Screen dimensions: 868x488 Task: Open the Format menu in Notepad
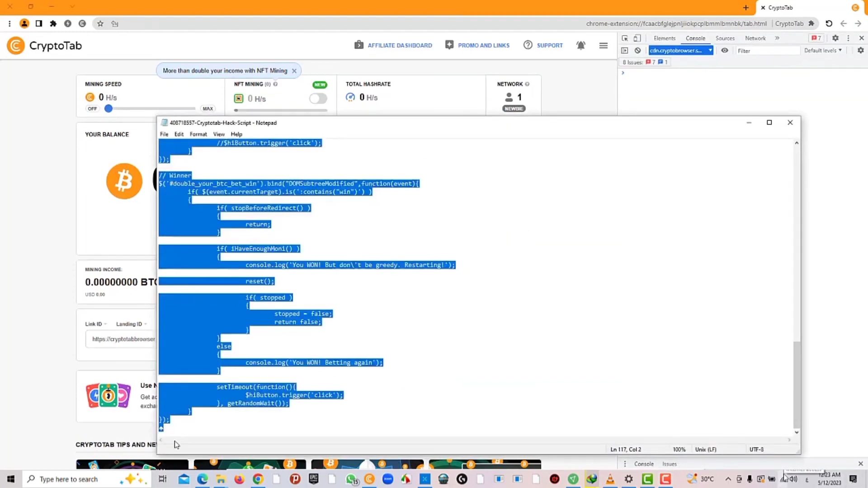coord(198,134)
